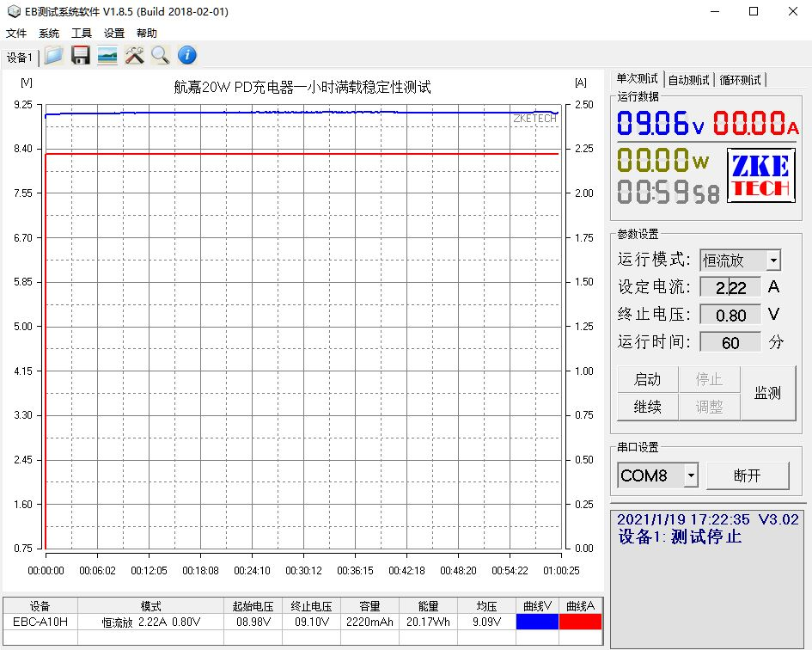The width and height of the screenshot is (812, 650).
Task: Click the 设备 column header
Action: point(40,606)
